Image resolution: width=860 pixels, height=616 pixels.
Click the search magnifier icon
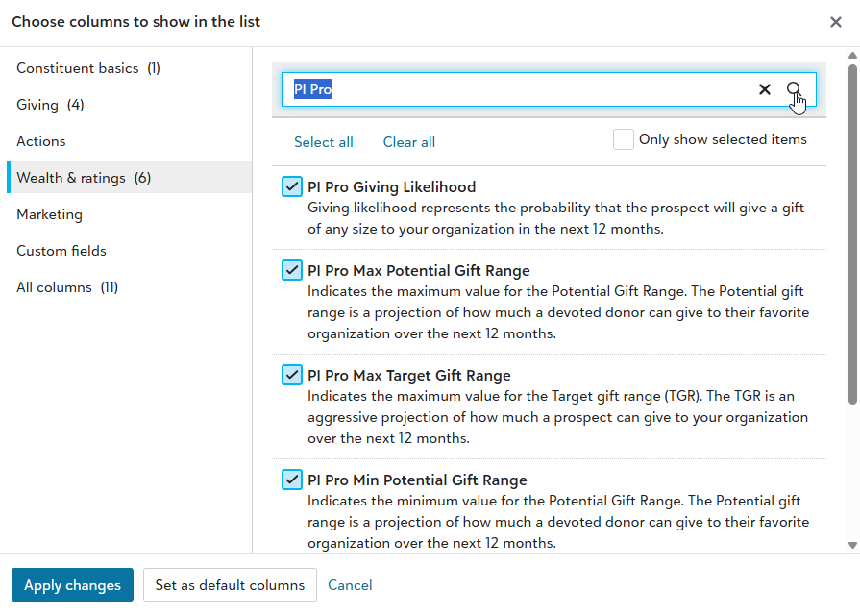pyautogui.click(x=796, y=88)
